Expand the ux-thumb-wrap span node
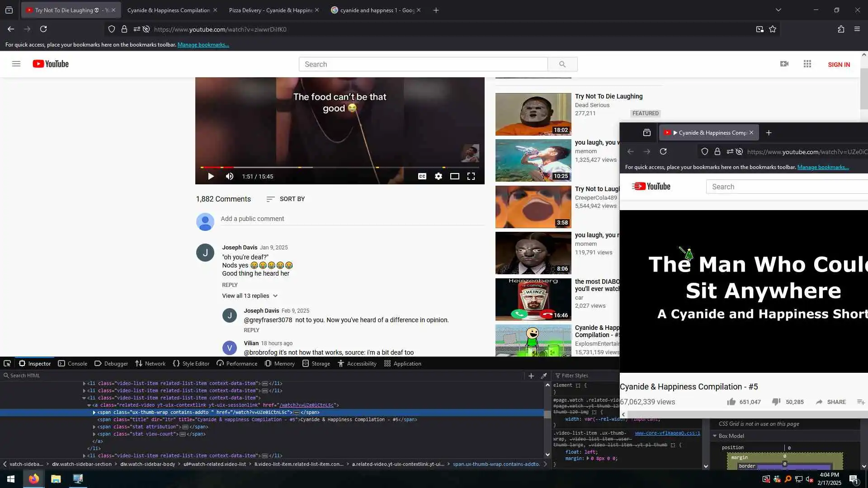The image size is (868, 488). (94, 412)
